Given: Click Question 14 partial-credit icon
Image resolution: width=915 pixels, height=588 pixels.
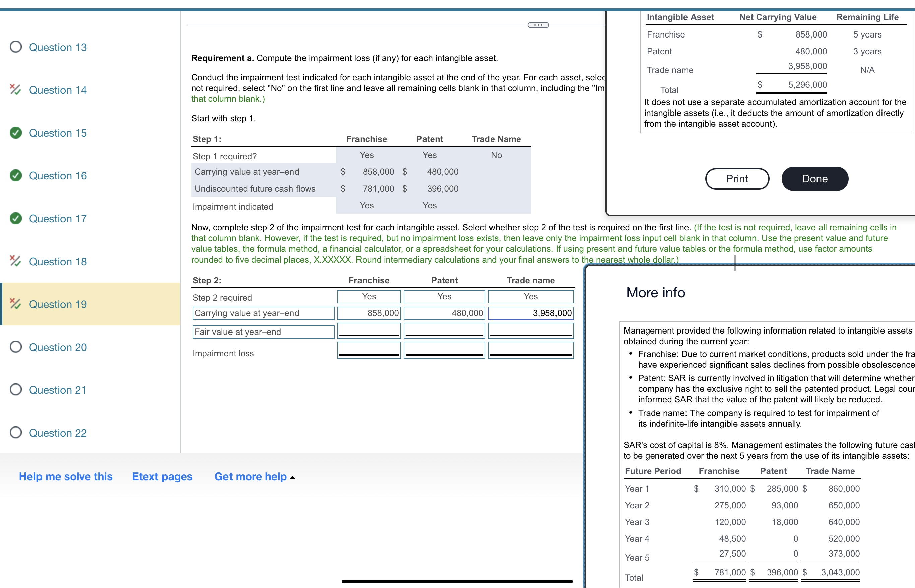Looking at the screenshot, I should point(15,90).
